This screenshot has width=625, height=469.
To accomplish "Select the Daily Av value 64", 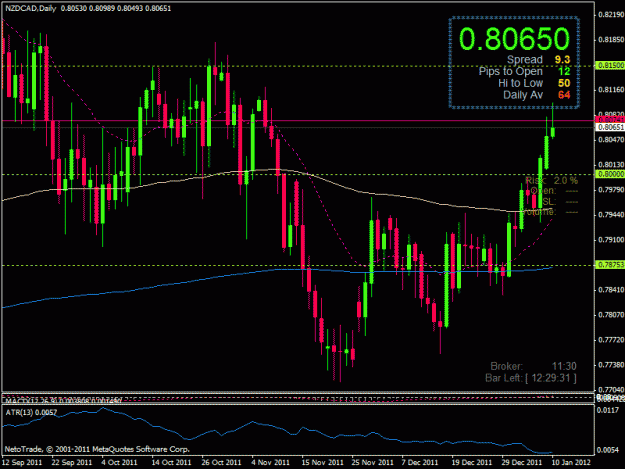I will tap(564, 95).
